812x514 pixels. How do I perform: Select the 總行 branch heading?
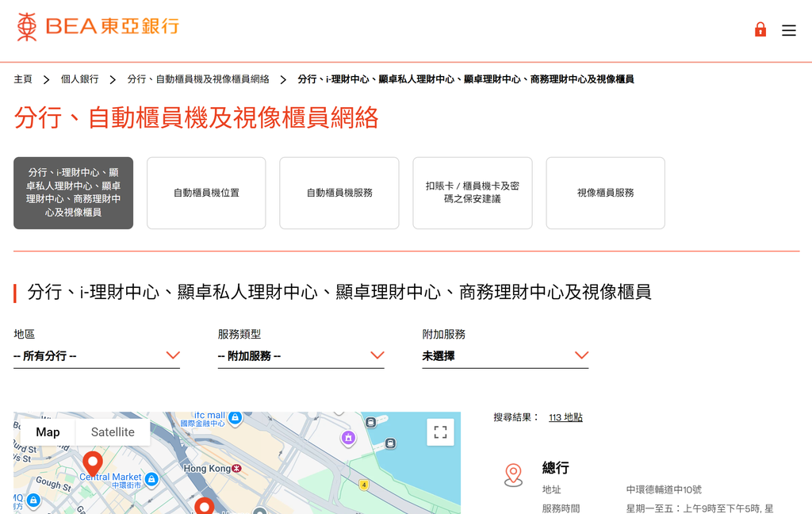(556, 468)
